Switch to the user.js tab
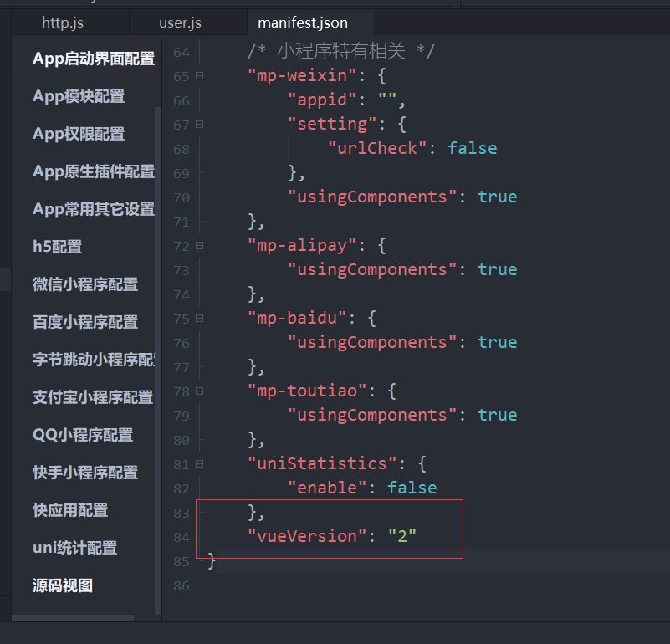Image resolution: width=670 pixels, height=644 pixels. [x=180, y=23]
